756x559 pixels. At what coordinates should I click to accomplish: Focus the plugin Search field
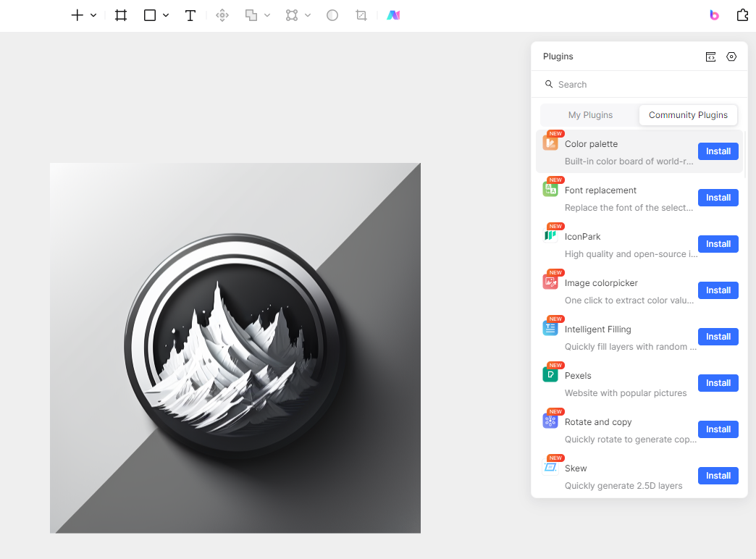click(x=639, y=85)
